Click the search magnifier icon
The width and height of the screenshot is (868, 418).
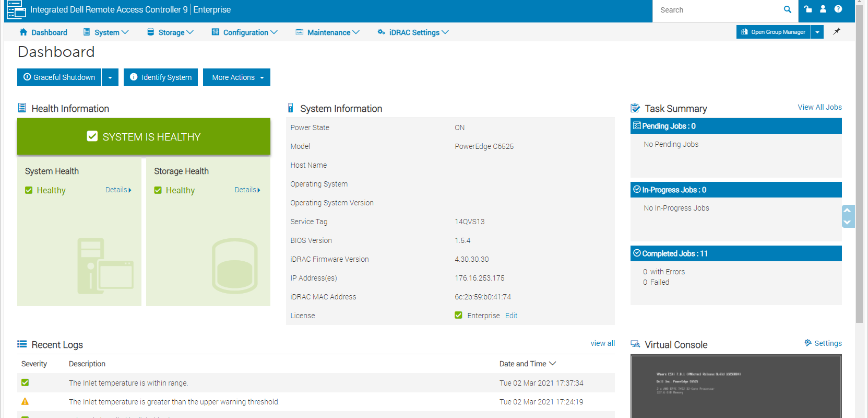point(788,9)
